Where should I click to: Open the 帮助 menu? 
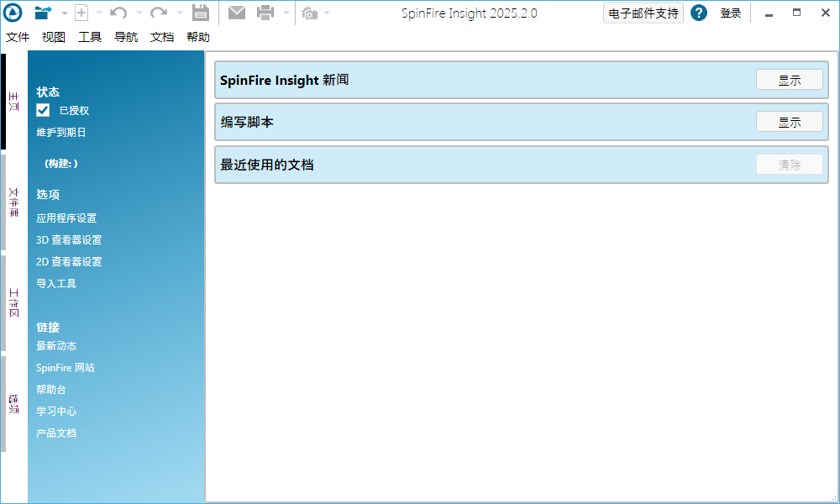click(x=198, y=37)
